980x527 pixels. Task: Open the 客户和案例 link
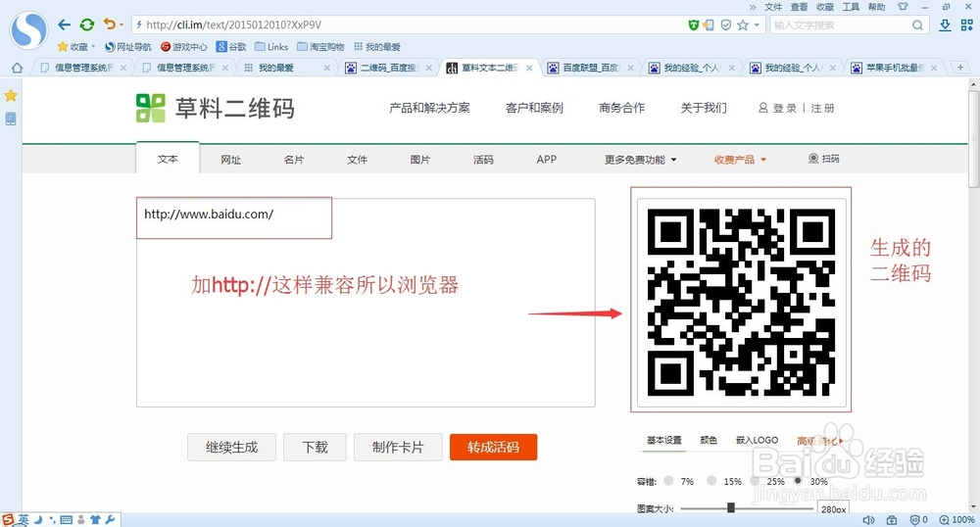pyautogui.click(x=534, y=108)
